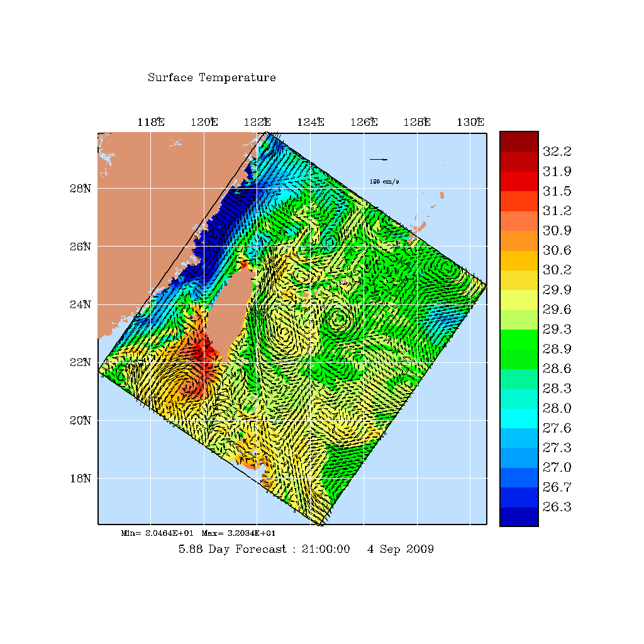Viewport: 644px width, 644px height.
Task: Click the darkest blue swatch at colorbar bottom
Action: [519, 516]
